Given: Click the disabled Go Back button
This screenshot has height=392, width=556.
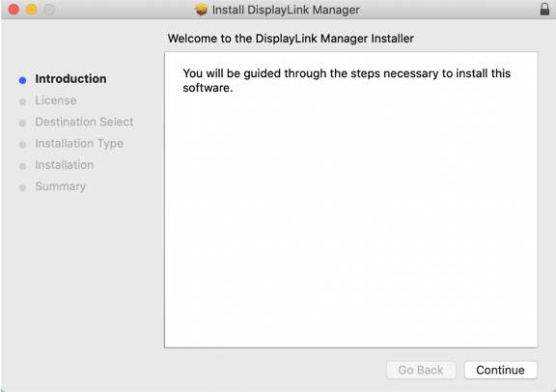Looking at the screenshot, I should pos(421,370).
